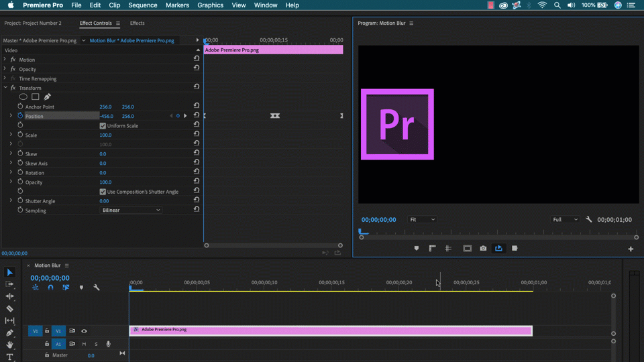Viewport: 644px width, 362px height.
Task: Expand the Motion effect properties
Action: [5, 60]
